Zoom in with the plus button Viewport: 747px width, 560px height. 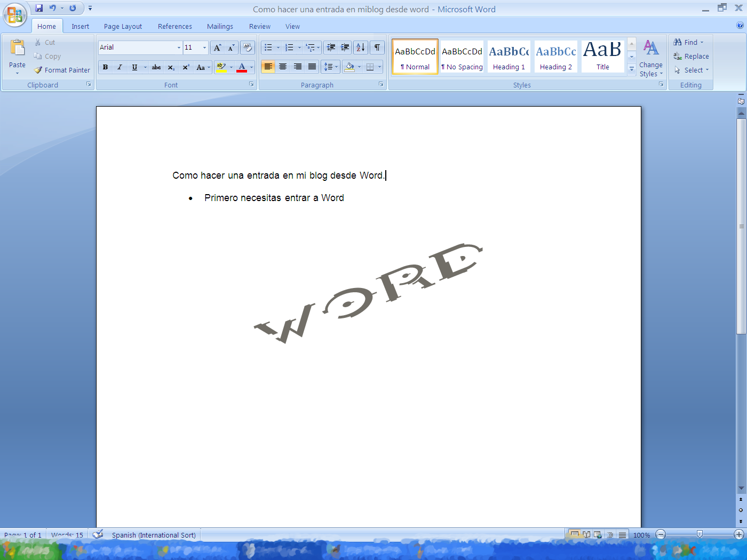(739, 534)
